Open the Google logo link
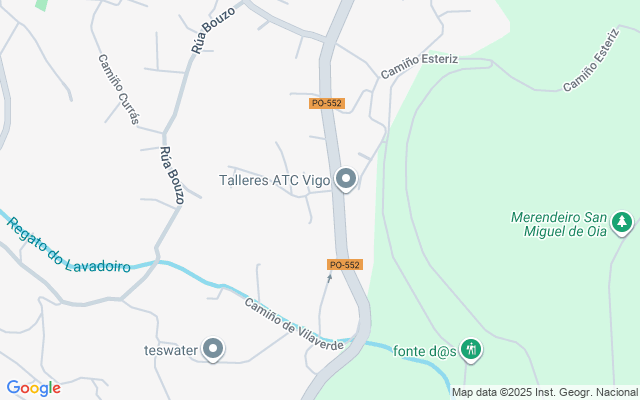The image size is (640, 400). point(33,388)
